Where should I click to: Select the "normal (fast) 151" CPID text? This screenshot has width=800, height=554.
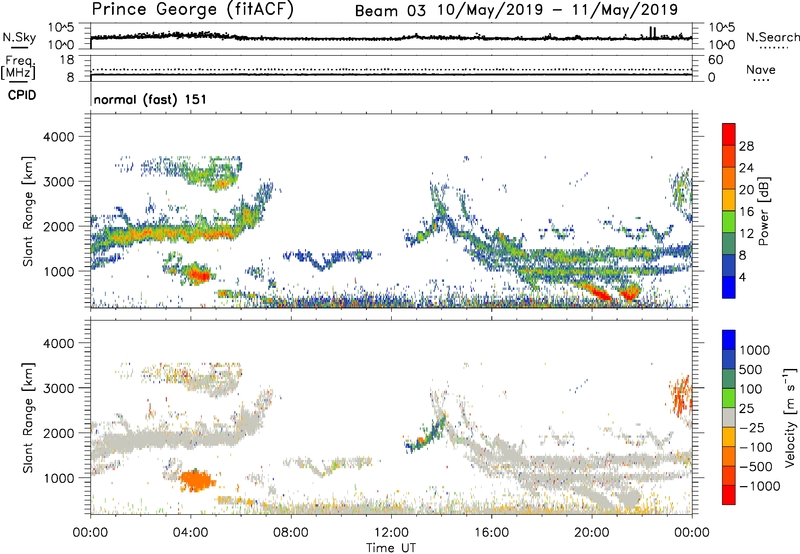[x=151, y=99]
